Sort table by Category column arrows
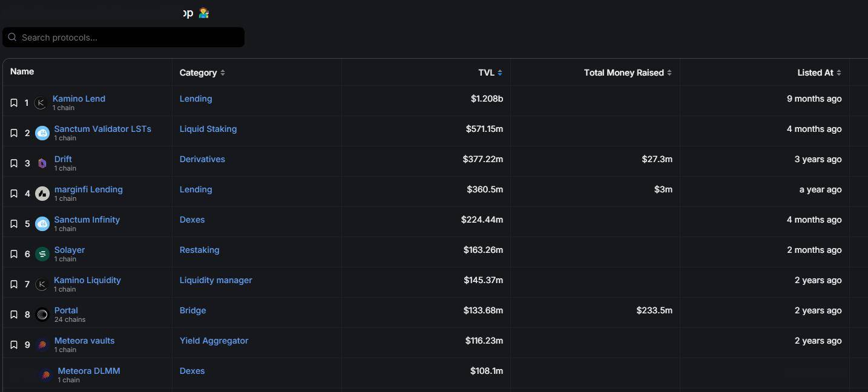This screenshot has width=868, height=392. 223,73
